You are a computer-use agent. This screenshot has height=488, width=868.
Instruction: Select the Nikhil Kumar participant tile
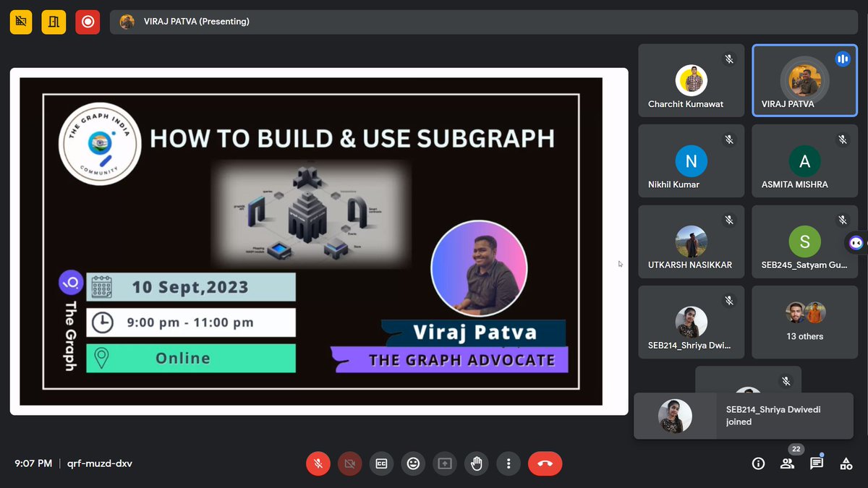pos(692,160)
